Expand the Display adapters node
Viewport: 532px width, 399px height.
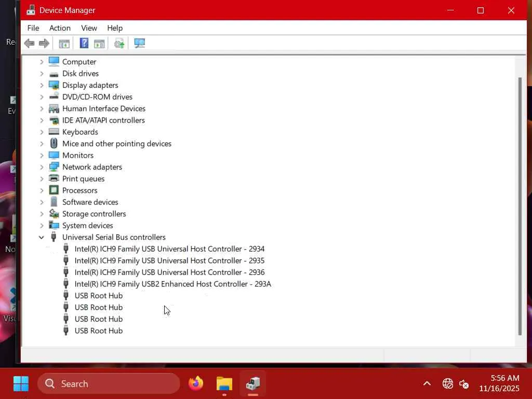pyautogui.click(x=42, y=85)
